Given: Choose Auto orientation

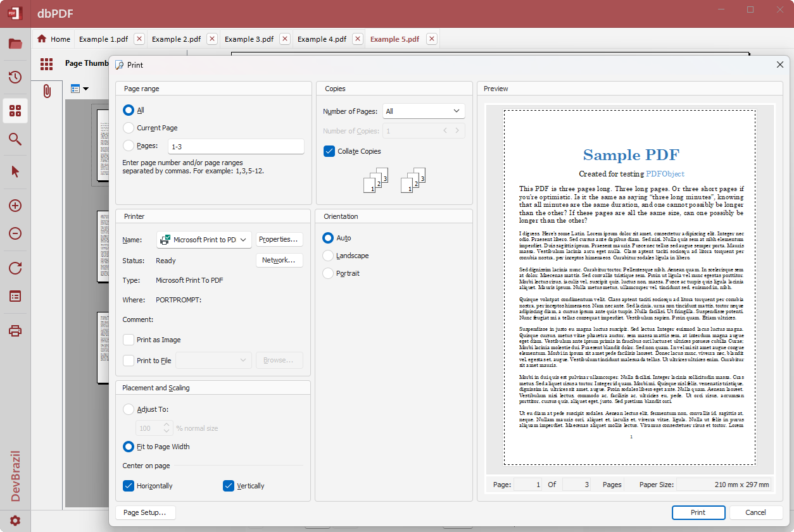Looking at the screenshot, I should pos(328,238).
